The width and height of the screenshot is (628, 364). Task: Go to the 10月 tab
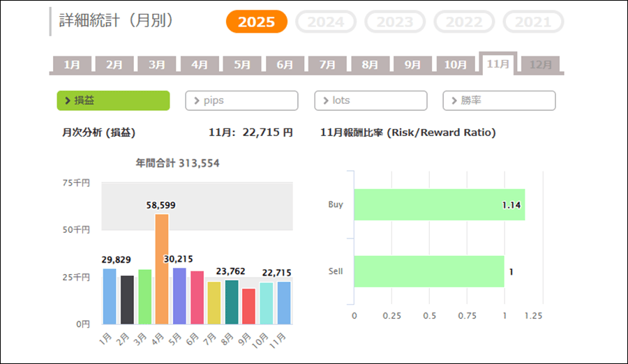pyautogui.click(x=455, y=65)
